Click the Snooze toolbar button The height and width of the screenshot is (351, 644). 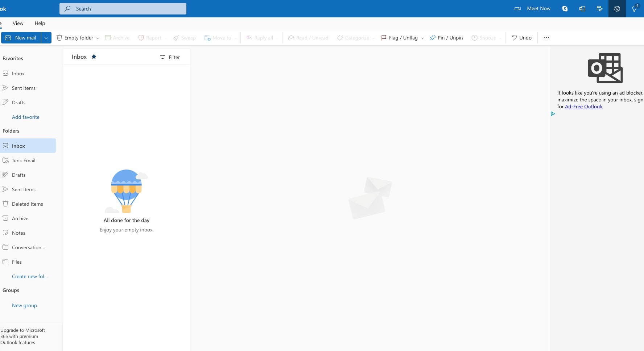click(484, 38)
